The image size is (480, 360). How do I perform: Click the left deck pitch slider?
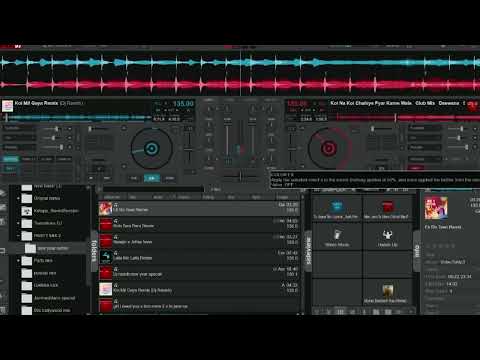click(x=189, y=149)
